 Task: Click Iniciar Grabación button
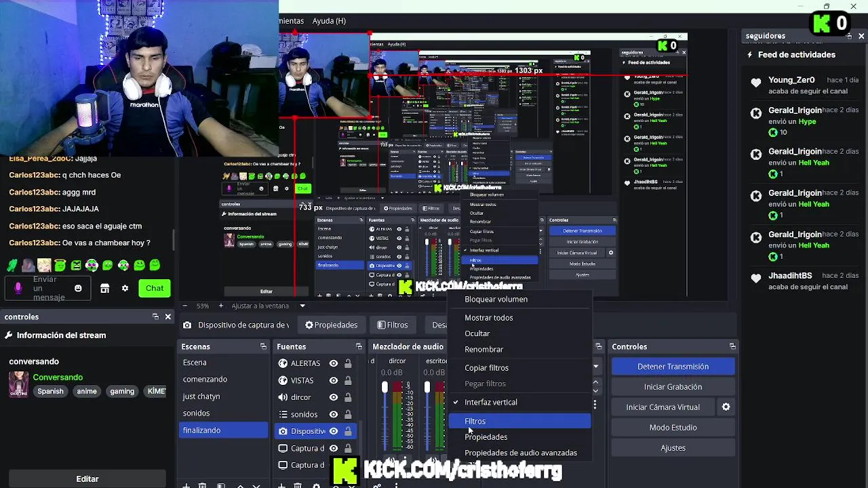[x=673, y=387]
